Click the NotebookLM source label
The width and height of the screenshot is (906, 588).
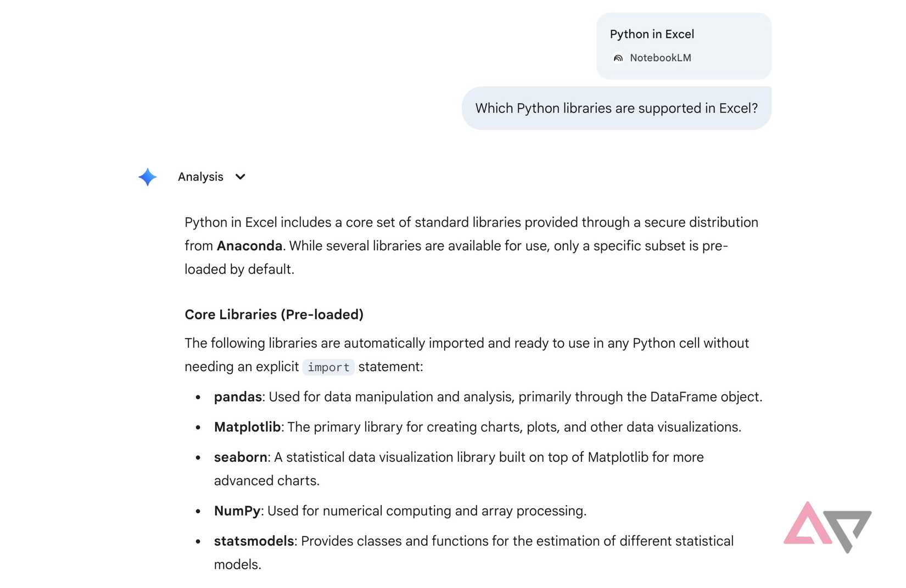tap(660, 58)
